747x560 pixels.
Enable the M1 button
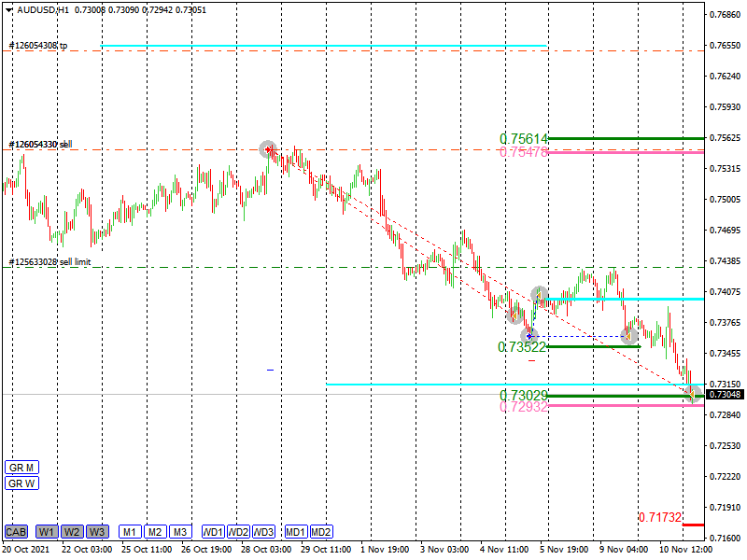coord(130,532)
